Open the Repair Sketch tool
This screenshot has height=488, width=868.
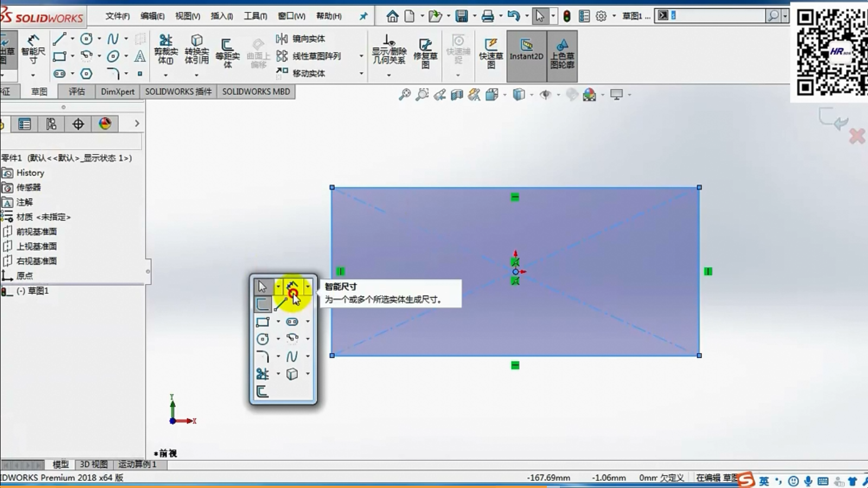(x=425, y=52)
